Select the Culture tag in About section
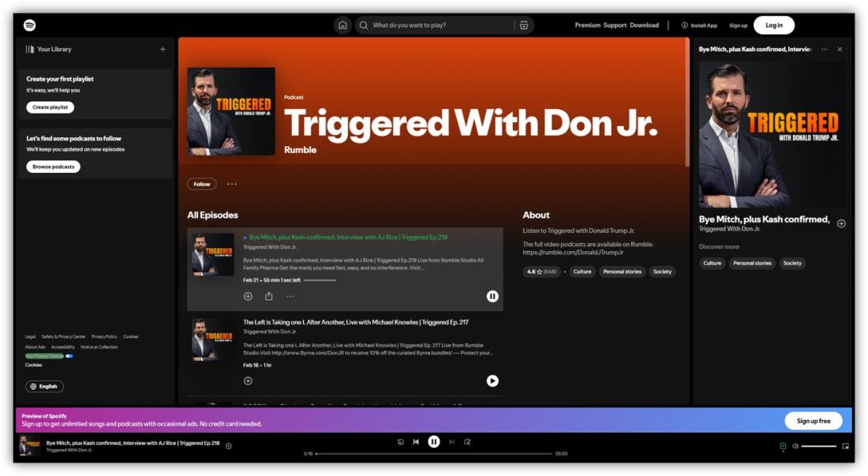The height and width of the screenshot is (476, 868). click(582, 272)
